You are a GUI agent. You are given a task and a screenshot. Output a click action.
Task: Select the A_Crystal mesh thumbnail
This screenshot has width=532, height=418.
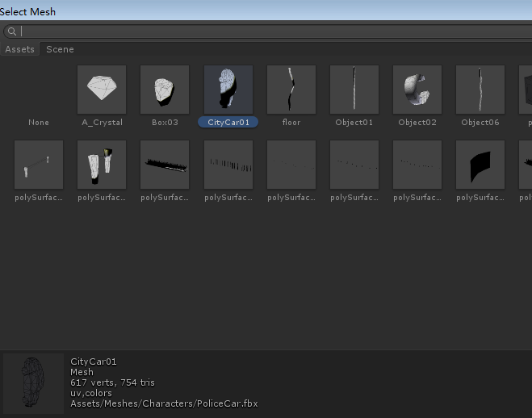(102, 90)
